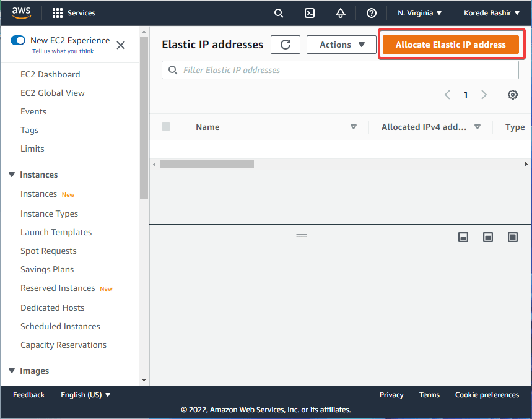Open English (US) language dropdown

click(x=85, y=395)
